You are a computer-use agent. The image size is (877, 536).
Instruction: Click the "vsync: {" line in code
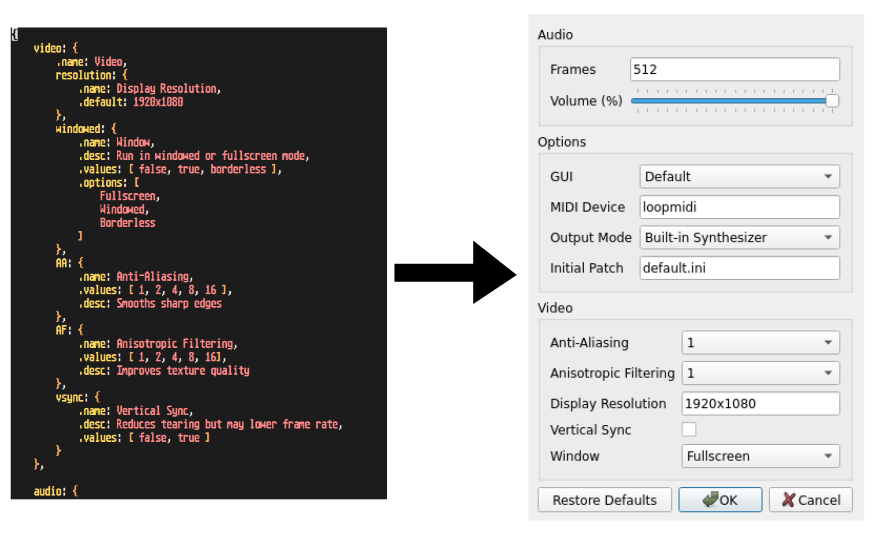(78, 397)
